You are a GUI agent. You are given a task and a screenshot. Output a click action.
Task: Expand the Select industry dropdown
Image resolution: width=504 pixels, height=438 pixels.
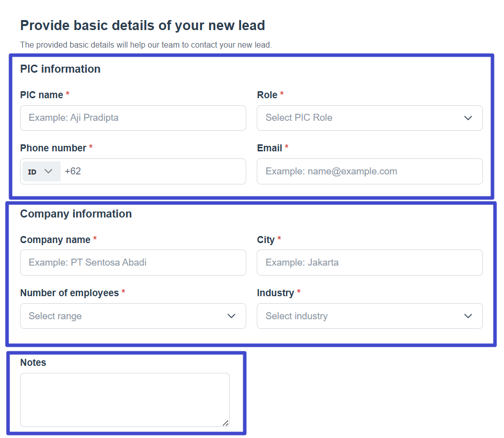[361, 316]
